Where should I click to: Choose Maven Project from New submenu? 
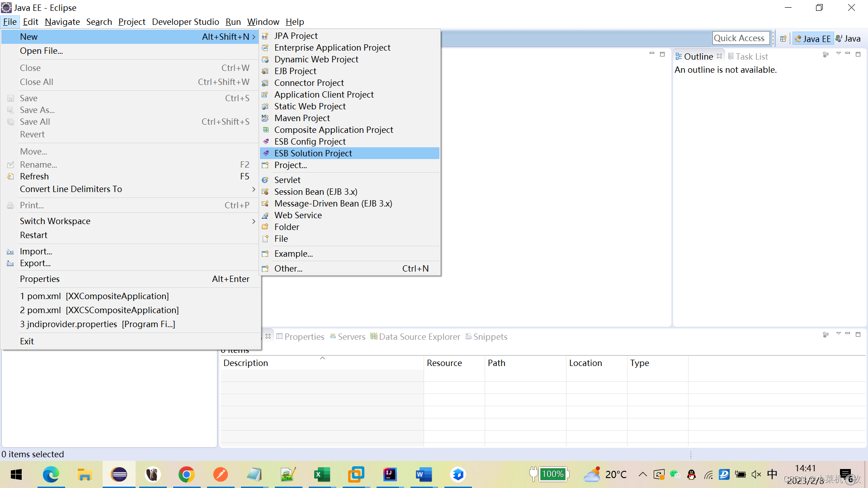(302, 118)
